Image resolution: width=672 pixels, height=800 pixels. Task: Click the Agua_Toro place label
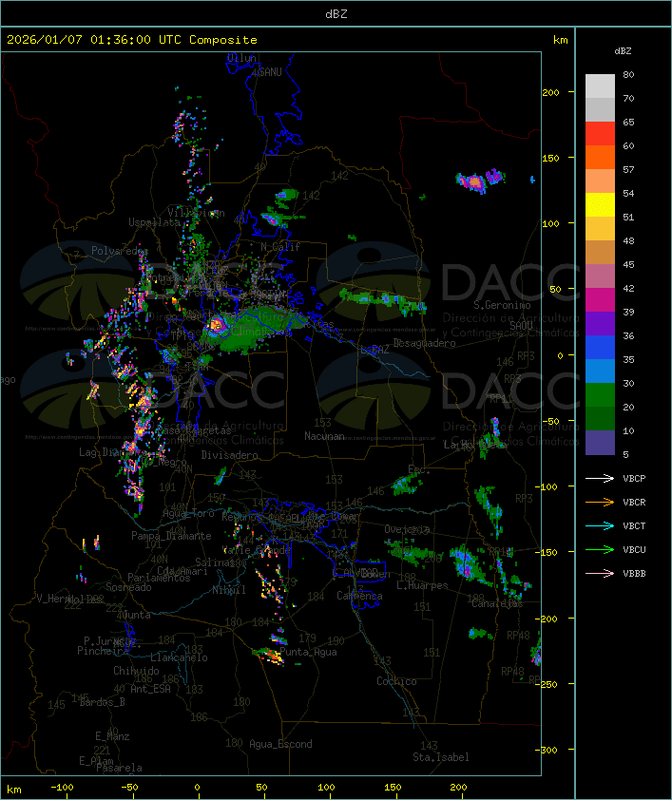tap(189, 513)
